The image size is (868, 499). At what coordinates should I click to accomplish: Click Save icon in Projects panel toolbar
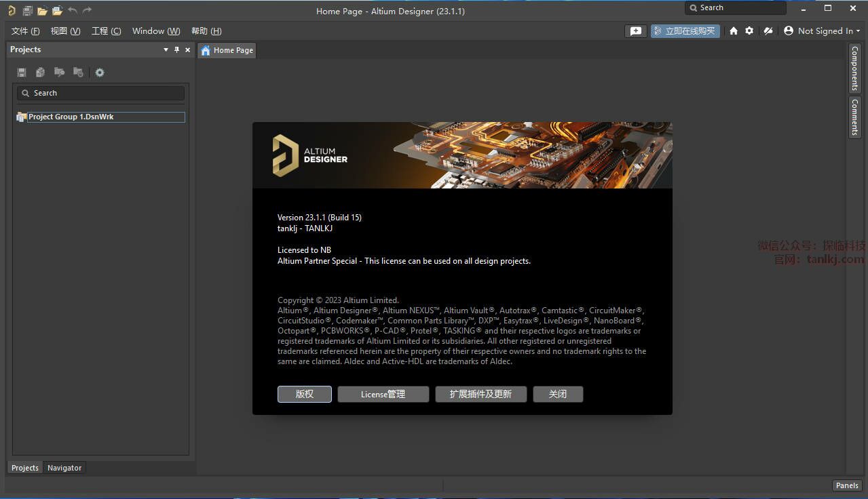point(22,72)
